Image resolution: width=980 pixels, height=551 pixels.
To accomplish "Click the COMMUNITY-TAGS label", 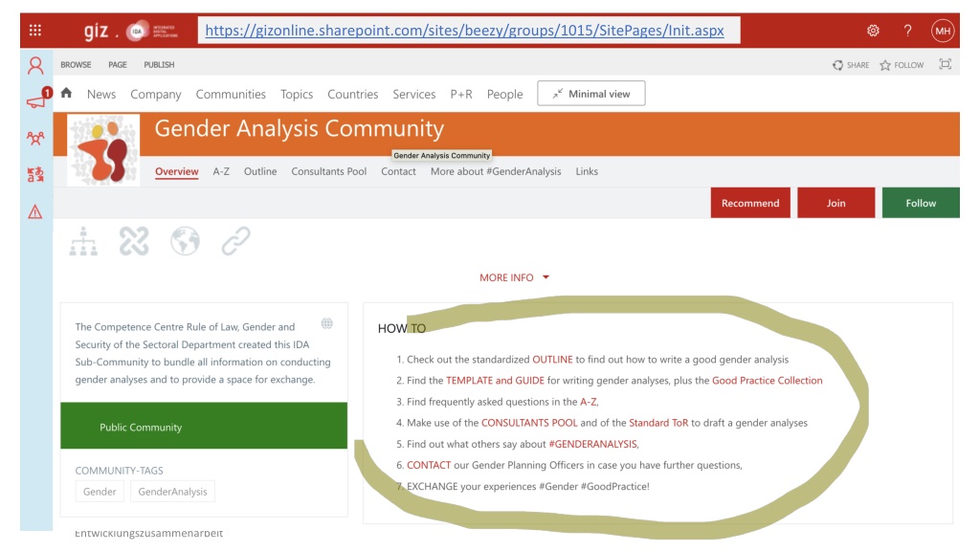I will (x=119, y=471).
